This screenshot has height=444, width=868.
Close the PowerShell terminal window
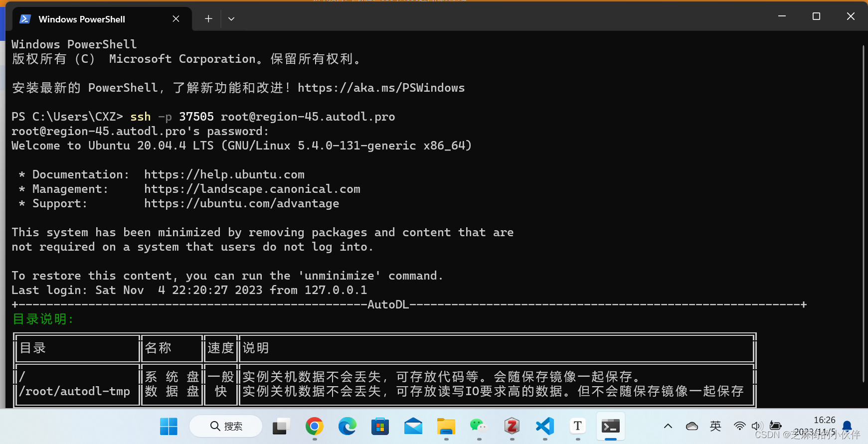pyautogui.click(x=851, y=16)
